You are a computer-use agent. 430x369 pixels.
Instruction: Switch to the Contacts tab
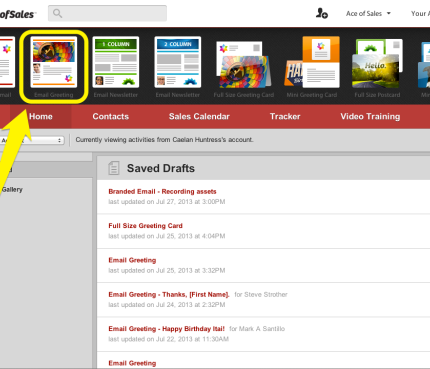point(111,116)
